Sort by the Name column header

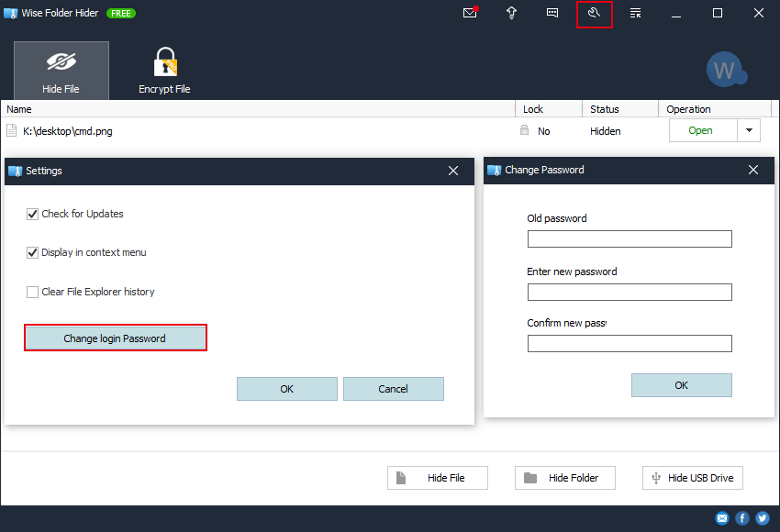(x=258, y=109)
